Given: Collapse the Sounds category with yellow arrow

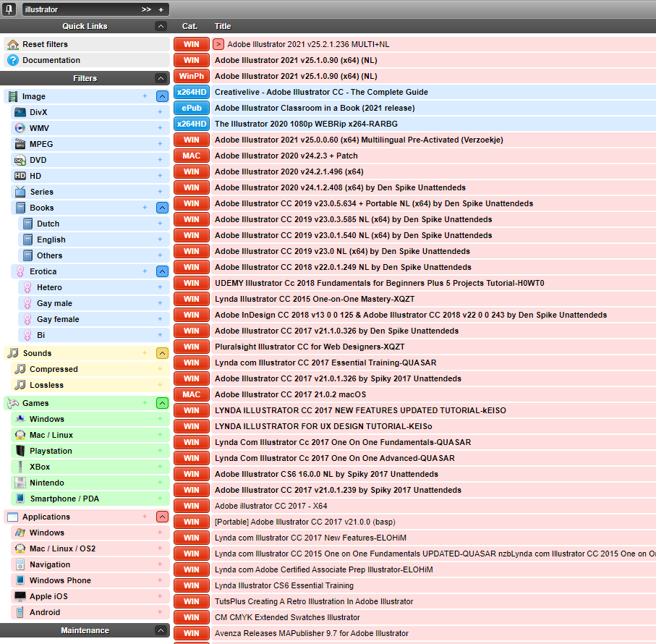Looking at the screenshot, I should 162,353.
